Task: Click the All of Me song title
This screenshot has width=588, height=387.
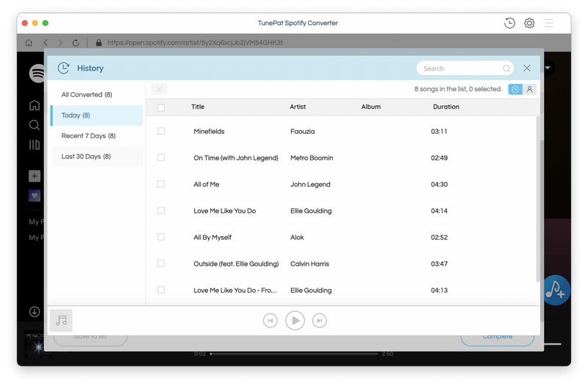Action: [207, 185]
